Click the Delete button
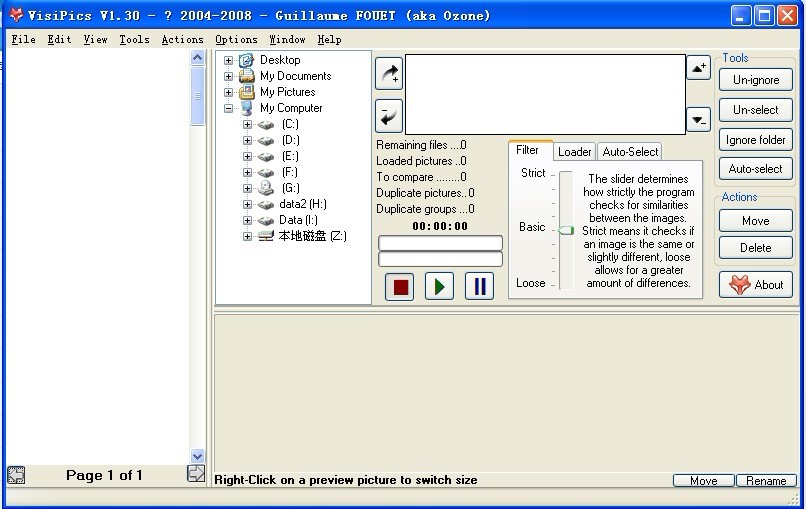 click(x=756, y=248)
